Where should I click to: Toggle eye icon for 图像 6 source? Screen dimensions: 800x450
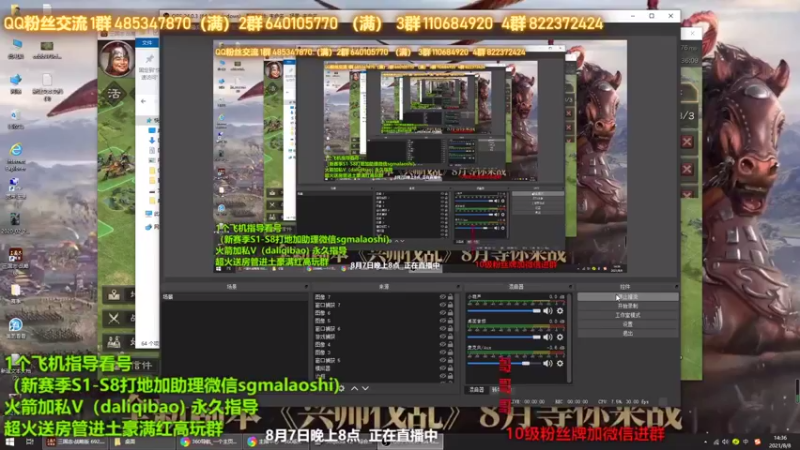pyautogui.click(x=442, y=313)
